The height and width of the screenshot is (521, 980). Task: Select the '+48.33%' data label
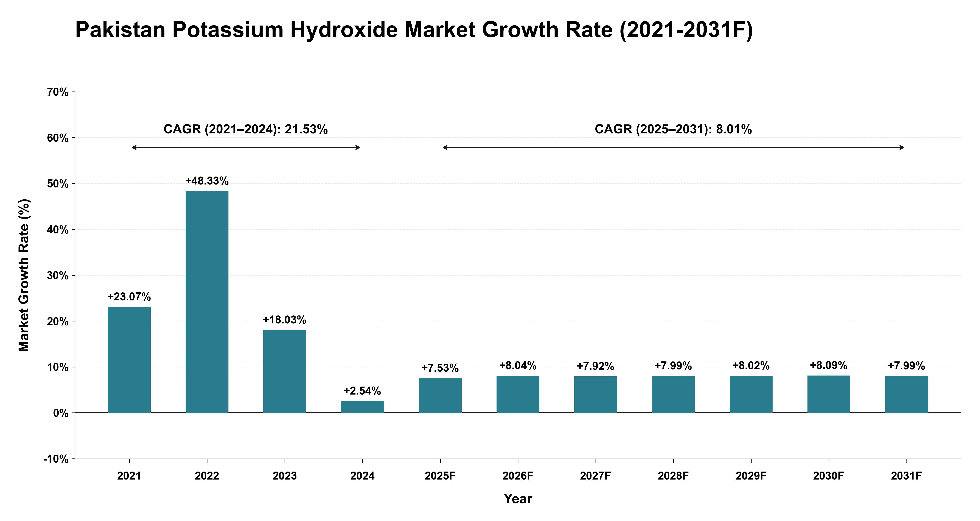207,181
